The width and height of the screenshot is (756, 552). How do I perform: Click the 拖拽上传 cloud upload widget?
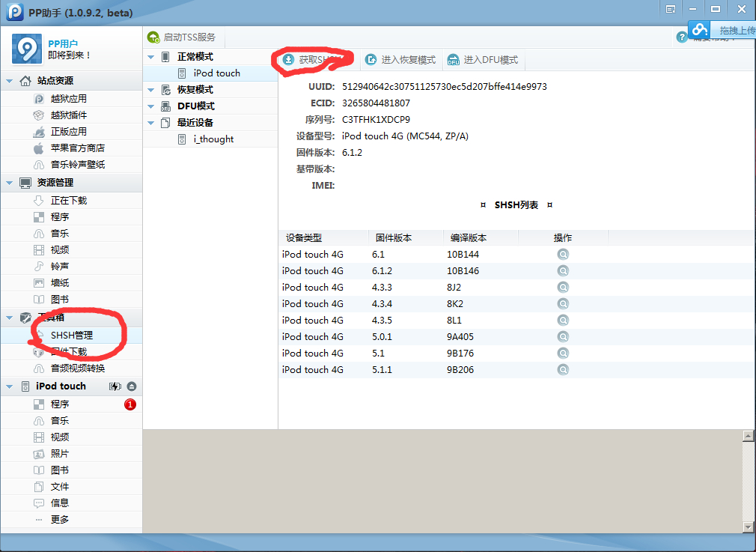click(x=722, y=30)
